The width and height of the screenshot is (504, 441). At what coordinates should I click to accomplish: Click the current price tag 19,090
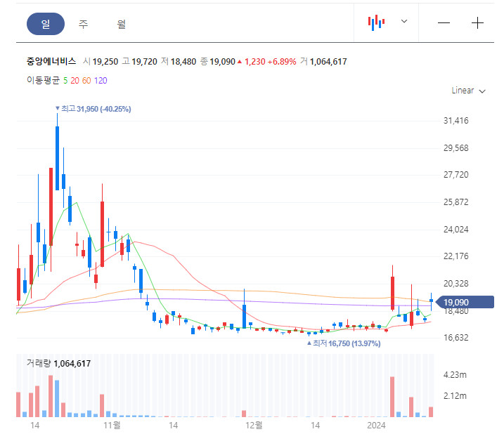click(x=463, y=302)
